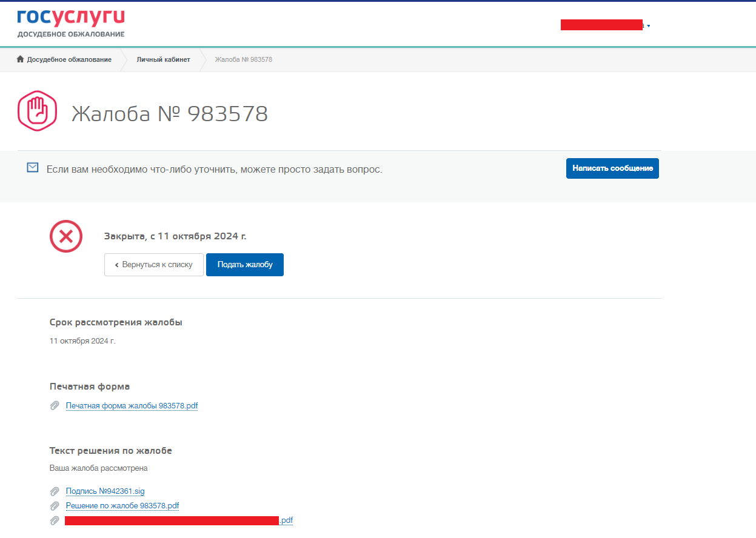
Task: Click the red X closed status icon
Action: click(x=66, y=236)
